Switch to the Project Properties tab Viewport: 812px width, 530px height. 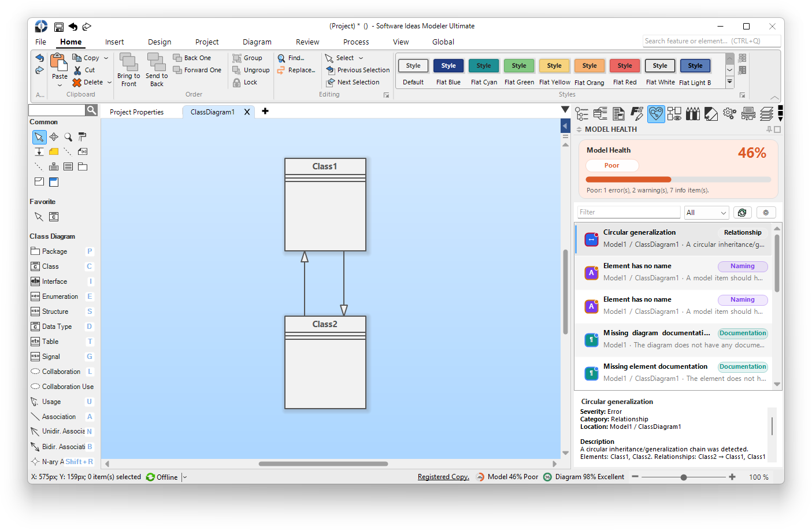point(136,112)
